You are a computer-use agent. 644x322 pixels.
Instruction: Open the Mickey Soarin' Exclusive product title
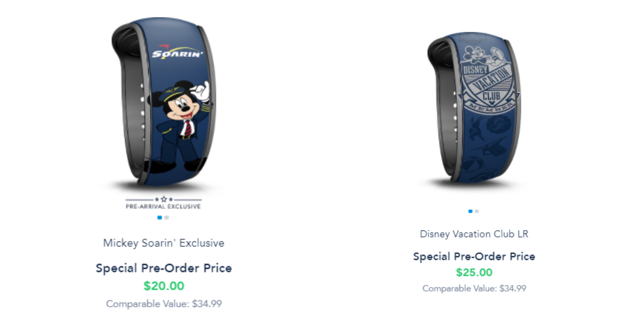pyautogui.click(x=164, y=243)
